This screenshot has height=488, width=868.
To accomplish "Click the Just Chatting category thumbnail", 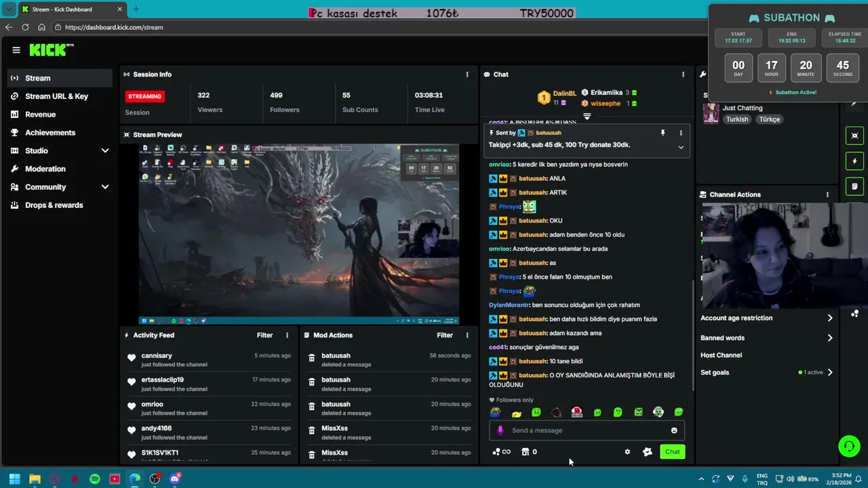I will coord(711,113).
